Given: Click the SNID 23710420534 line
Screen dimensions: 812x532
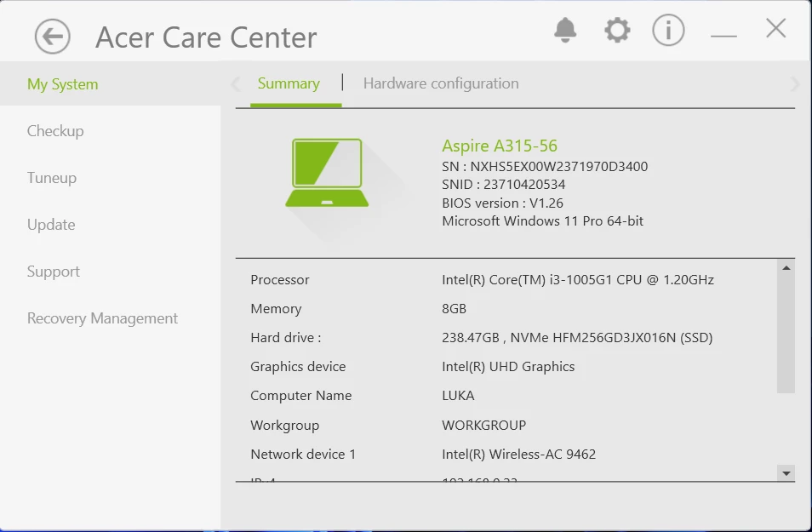Looking at the screenshot, I should (503, 185).
